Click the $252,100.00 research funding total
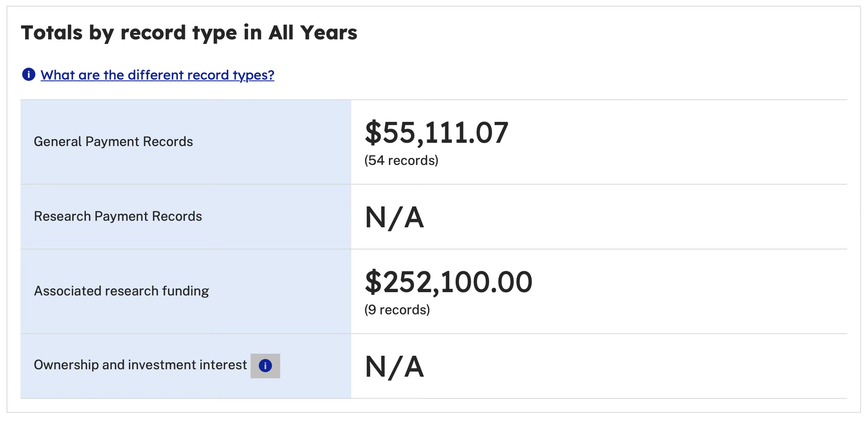868x421 pixels. tap(449, 282)
